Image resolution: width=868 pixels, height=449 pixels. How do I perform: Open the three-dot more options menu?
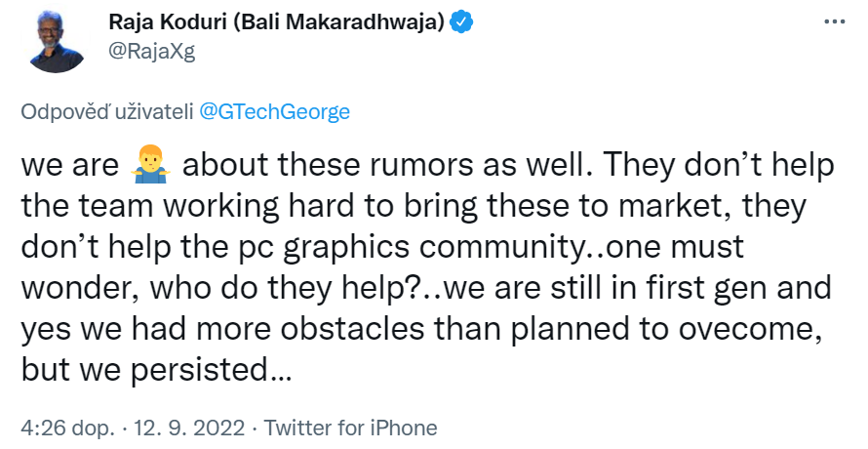tap(834, 22)
